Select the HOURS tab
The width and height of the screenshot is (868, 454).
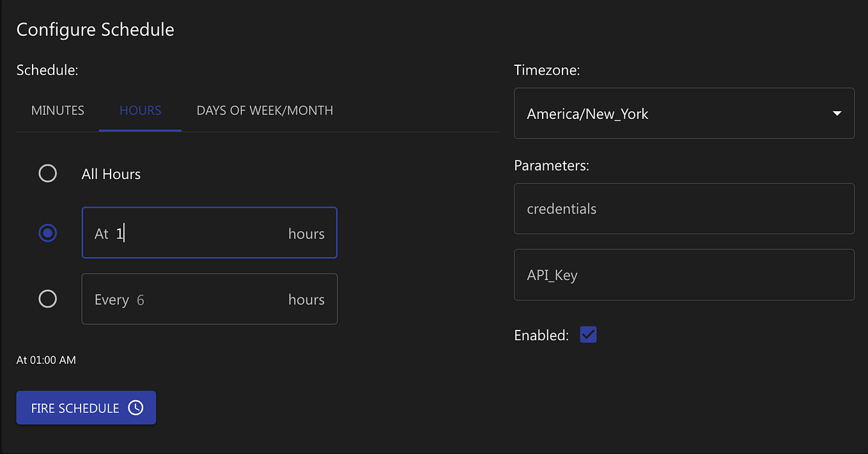[140, 110]
